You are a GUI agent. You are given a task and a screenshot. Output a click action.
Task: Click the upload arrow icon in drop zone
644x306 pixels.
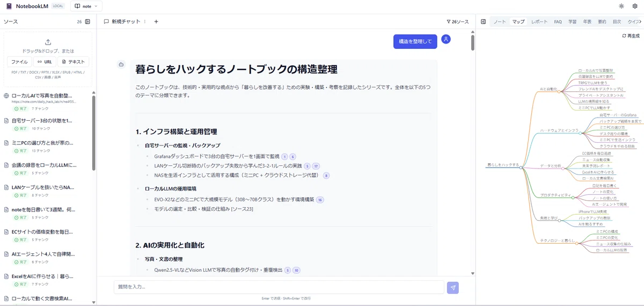pyautogui.click(x=48, y=42)
